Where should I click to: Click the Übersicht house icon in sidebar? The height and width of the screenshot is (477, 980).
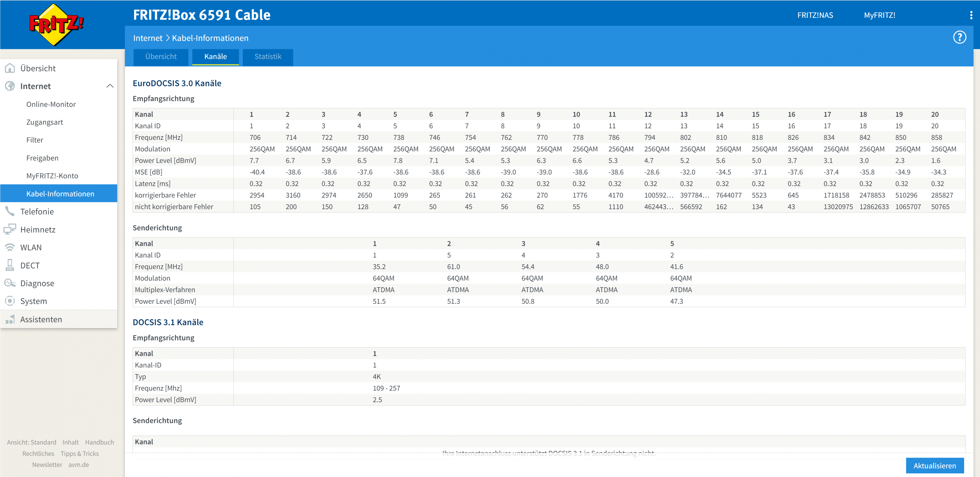pyautogui.click(x=10, y=68)
